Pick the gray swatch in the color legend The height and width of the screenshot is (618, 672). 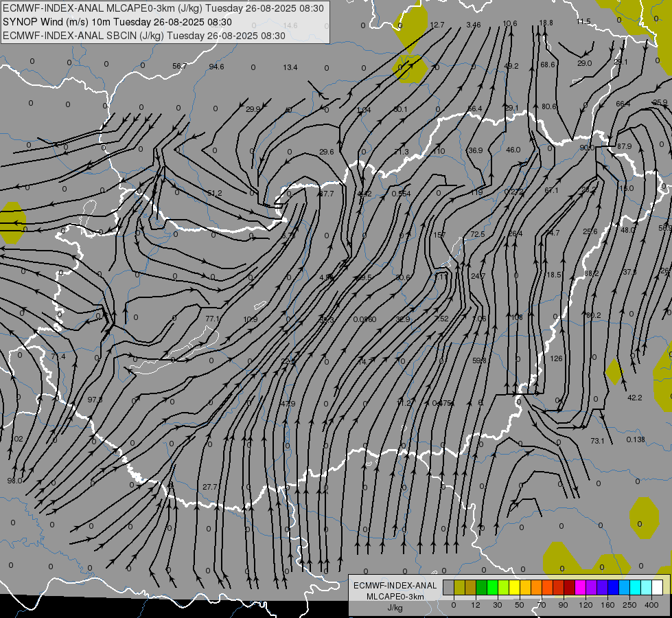pyautogui.click(x=448, y=587)
